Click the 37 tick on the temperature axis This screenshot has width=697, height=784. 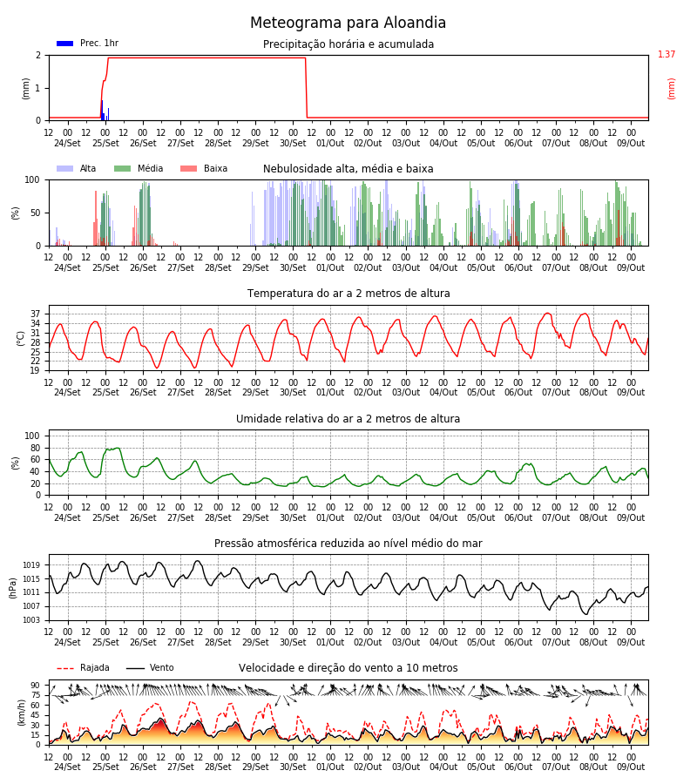tap(35, 314)
